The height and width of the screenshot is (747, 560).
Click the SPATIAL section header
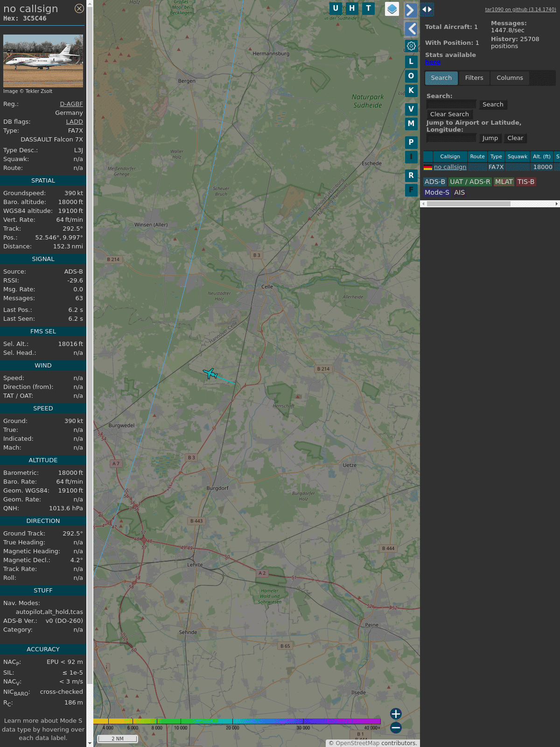43,181
